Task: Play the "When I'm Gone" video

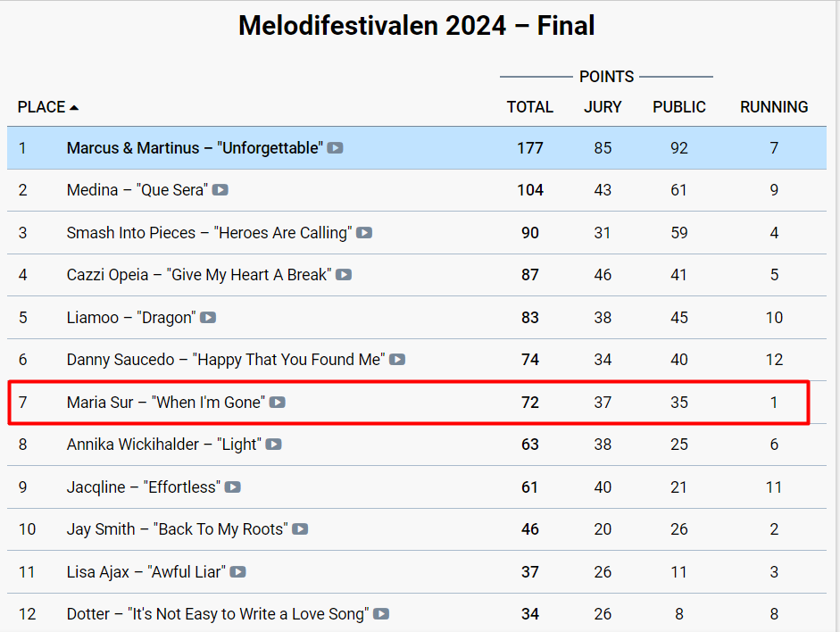Action: [x=278, y=403]
